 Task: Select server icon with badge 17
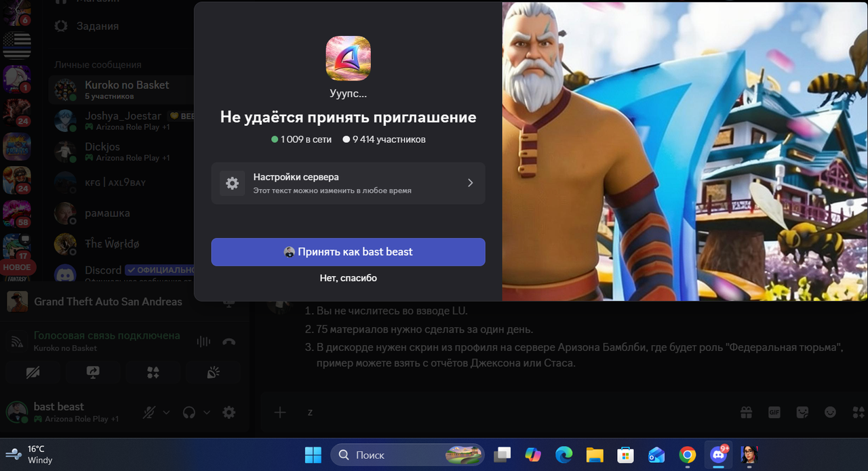click(x=17, y=247)
